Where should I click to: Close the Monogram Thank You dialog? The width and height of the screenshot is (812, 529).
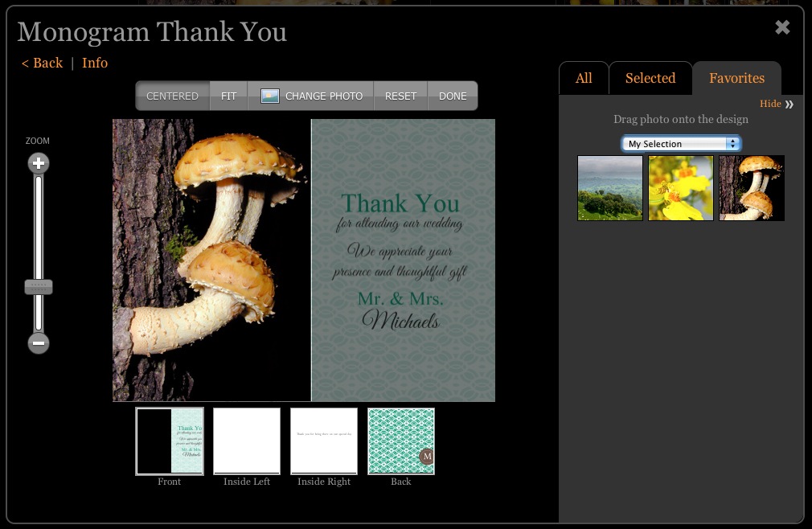[x=782, y=28]
